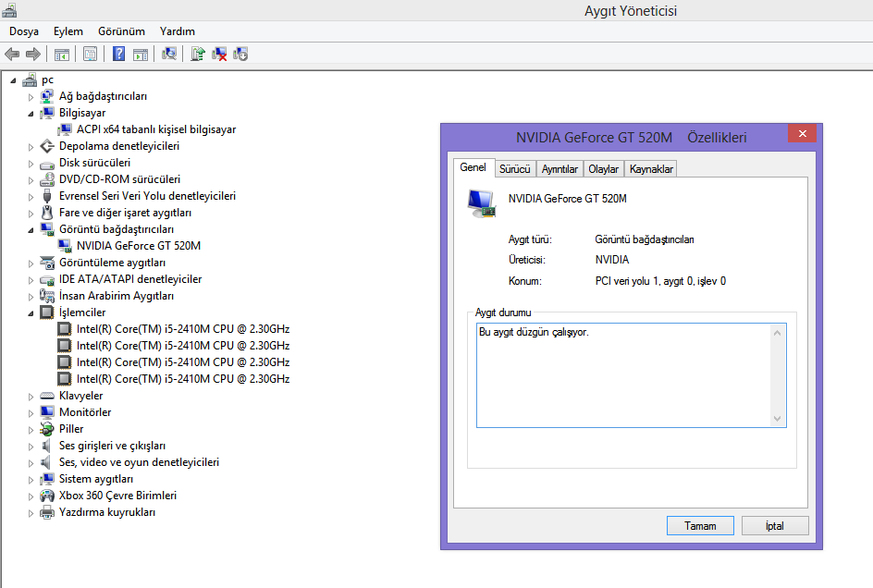Expand the Sistem aygıtları node
This screenshot has width=873, height=588.
coord(31,480)
